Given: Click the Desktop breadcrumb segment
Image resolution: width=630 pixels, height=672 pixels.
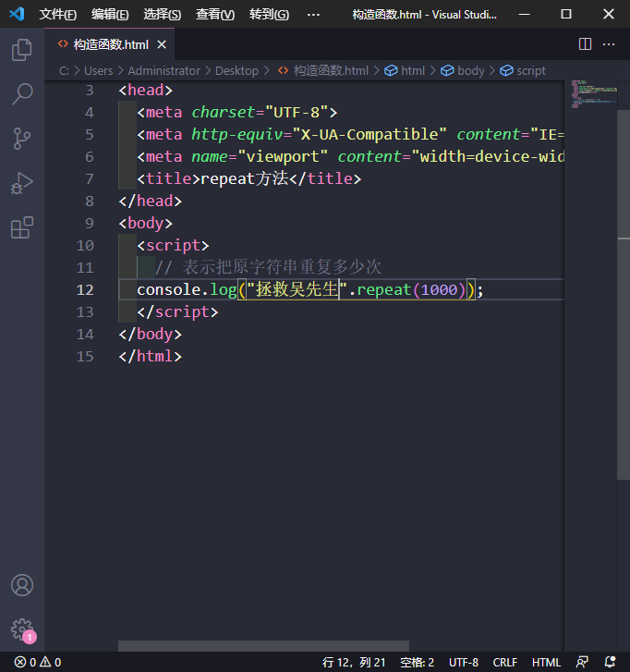Looking at the screenshot, I should pyautogui.click(x=236, y=71).
